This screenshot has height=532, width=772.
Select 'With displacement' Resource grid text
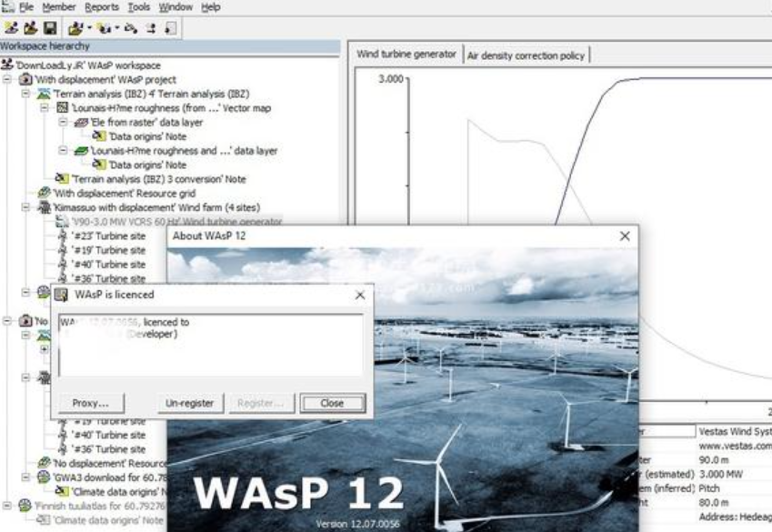tap(124, 194)
